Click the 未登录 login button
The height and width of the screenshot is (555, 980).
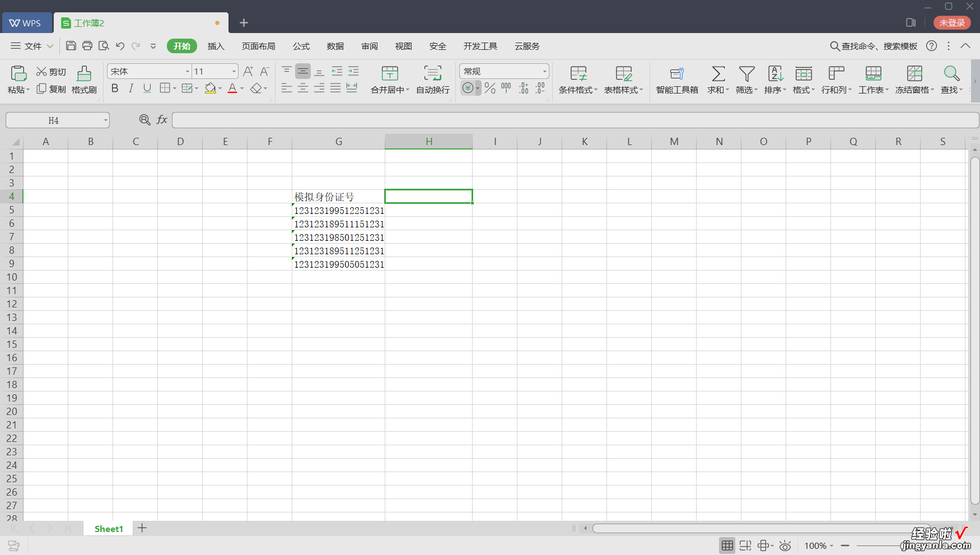pos(952,22)
